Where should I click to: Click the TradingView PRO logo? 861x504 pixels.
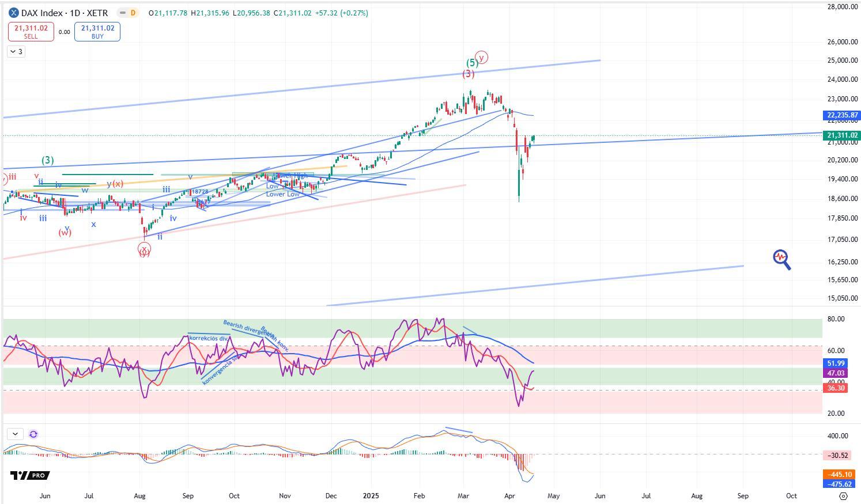click(30, 475)
